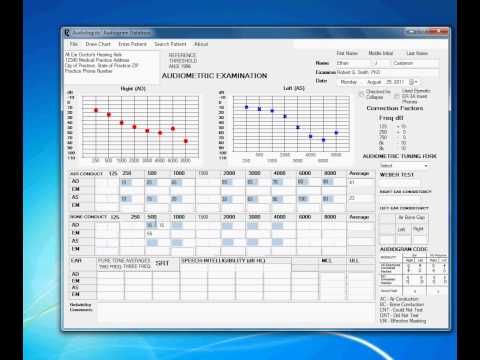Click the Last Name input field

coord(415,63)
